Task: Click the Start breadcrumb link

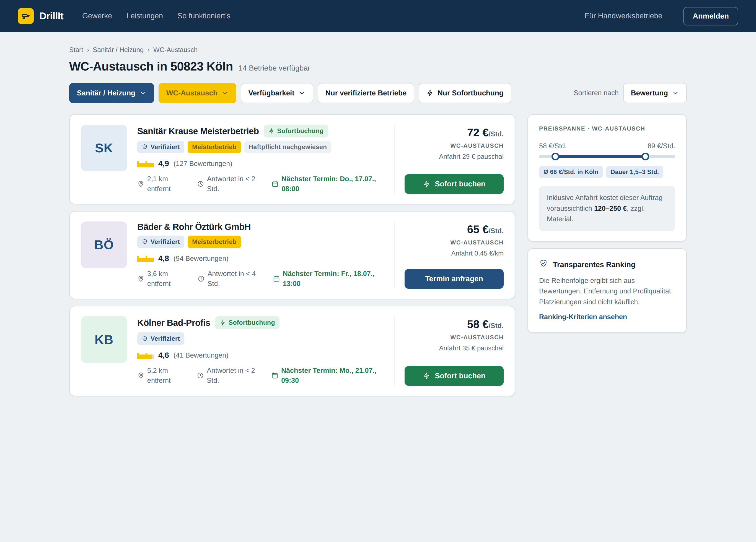Action: coord(76,49)
